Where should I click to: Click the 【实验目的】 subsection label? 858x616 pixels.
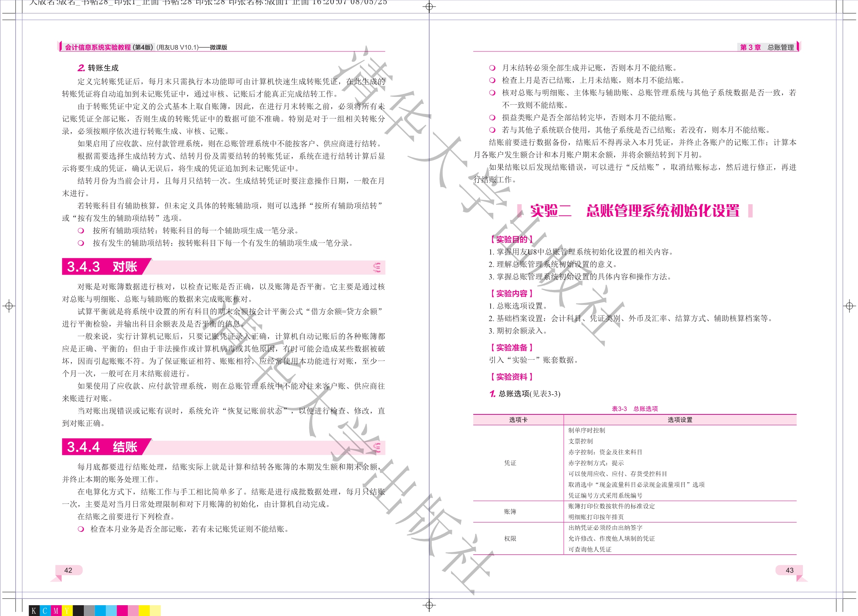point(511,239)
